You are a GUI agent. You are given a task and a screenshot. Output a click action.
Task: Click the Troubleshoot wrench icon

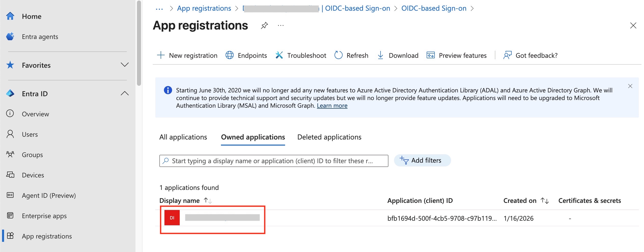pos(279,55)
